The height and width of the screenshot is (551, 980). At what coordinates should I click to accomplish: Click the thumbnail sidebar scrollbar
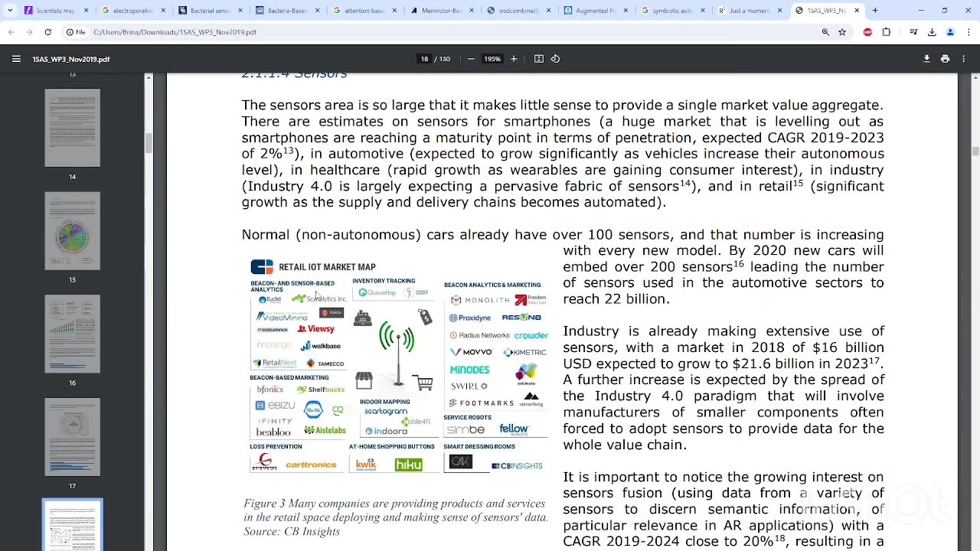pyautogui.click(x=149, y=142)
